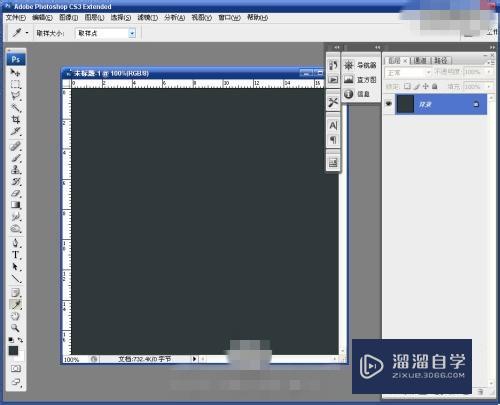Screen dimensions: 500x405
Task: Hide the Background layer eye icon
Action: tap(389, 104)
